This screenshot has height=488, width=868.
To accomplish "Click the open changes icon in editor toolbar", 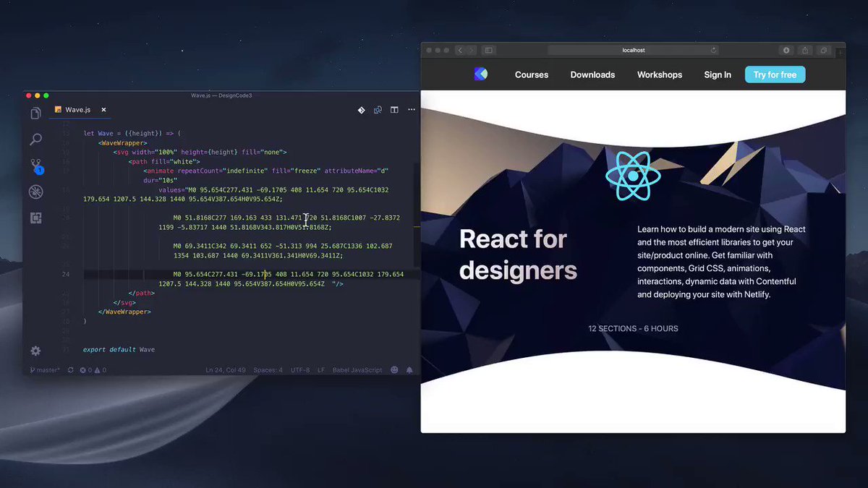I will pos(378,110).
